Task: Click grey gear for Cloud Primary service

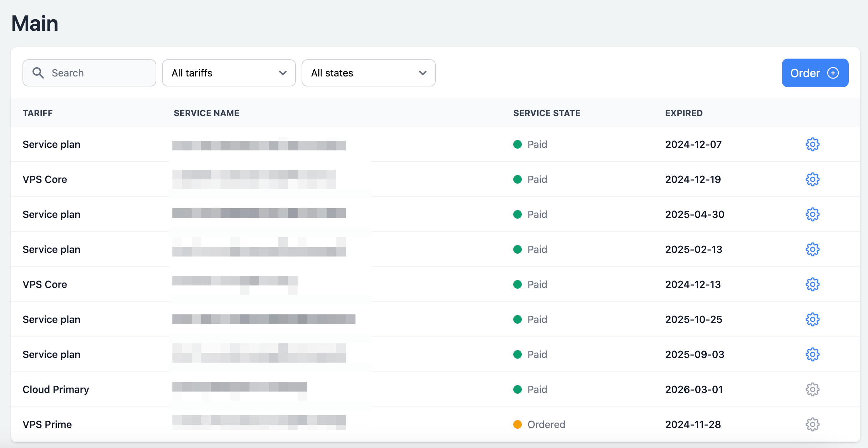Action: click(x=812, y=389)
